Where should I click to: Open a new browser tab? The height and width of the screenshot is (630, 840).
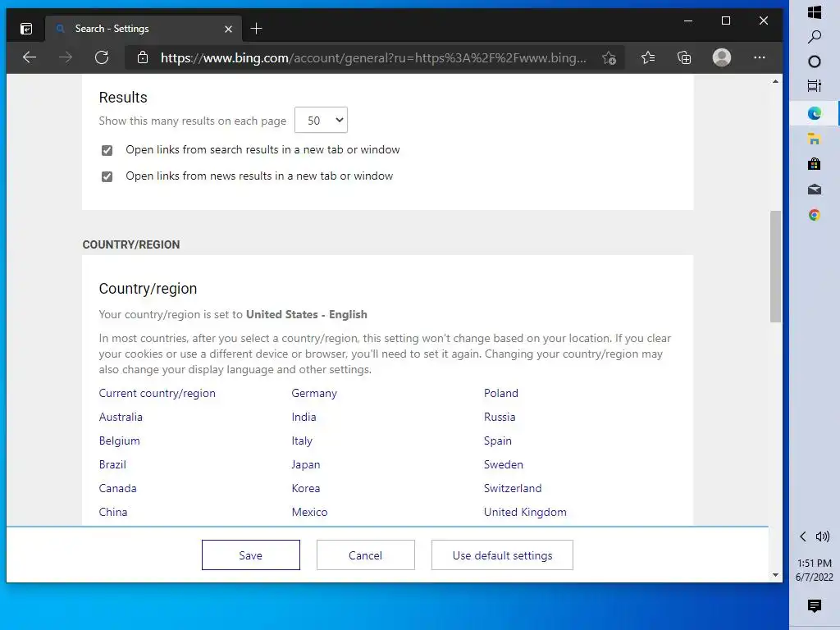256,29
